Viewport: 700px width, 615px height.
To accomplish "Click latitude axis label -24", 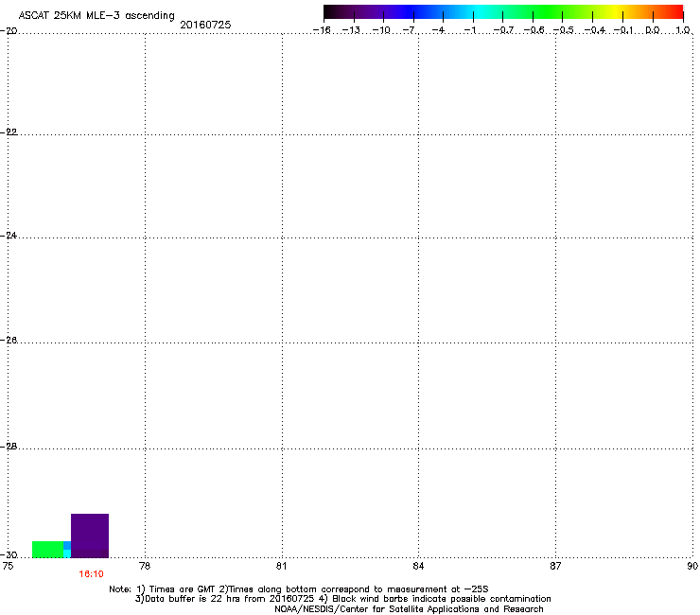I will [x=9, y=236].
